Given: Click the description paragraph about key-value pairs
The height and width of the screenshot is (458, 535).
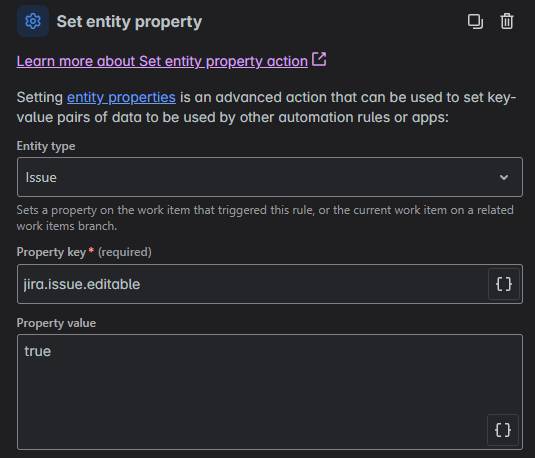Looking at the screenshot, I should pyautogui.click(x=266, y=107).
